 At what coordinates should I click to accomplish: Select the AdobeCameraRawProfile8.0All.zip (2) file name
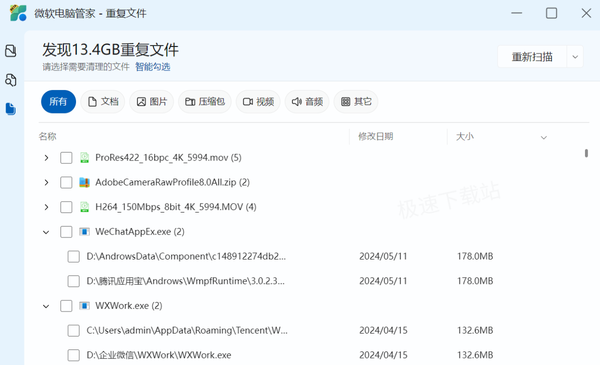coord(173,182)
